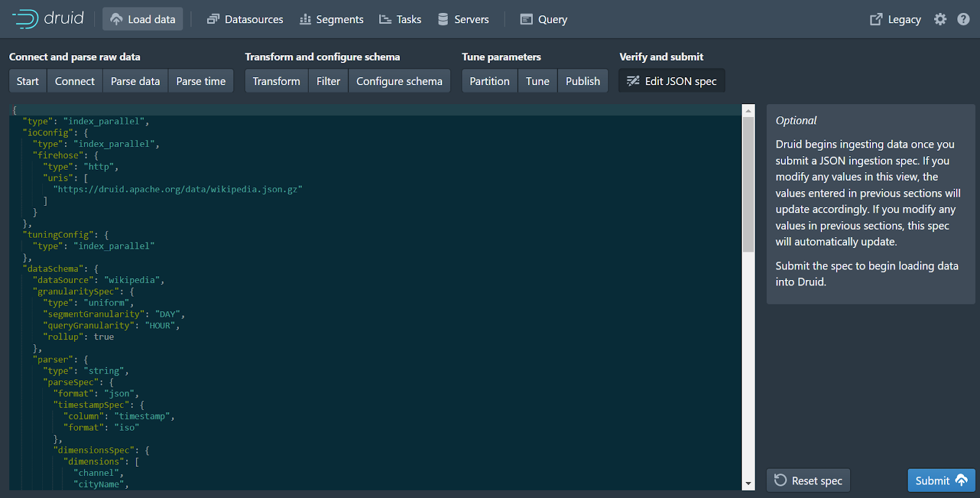This screenshot has height=498, width=980.
Task: Select the Publish step
Action: click(x=582, y=81)
